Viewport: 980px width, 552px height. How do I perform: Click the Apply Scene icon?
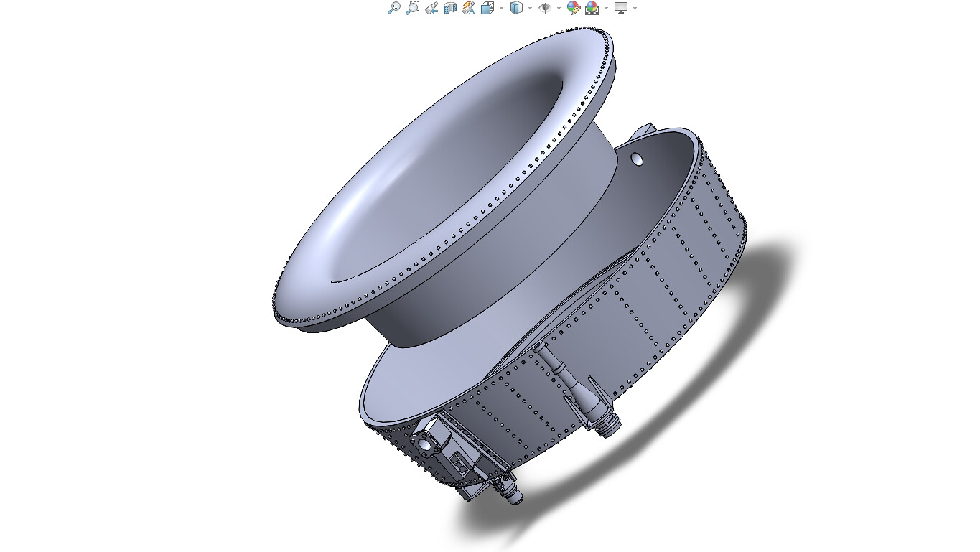click(x=592, y=8)
